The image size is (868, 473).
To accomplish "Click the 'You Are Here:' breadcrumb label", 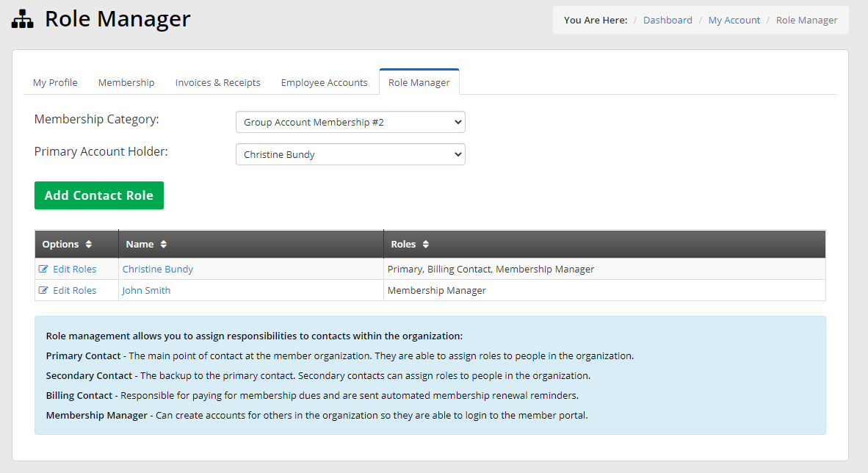I will pos(596,20).
